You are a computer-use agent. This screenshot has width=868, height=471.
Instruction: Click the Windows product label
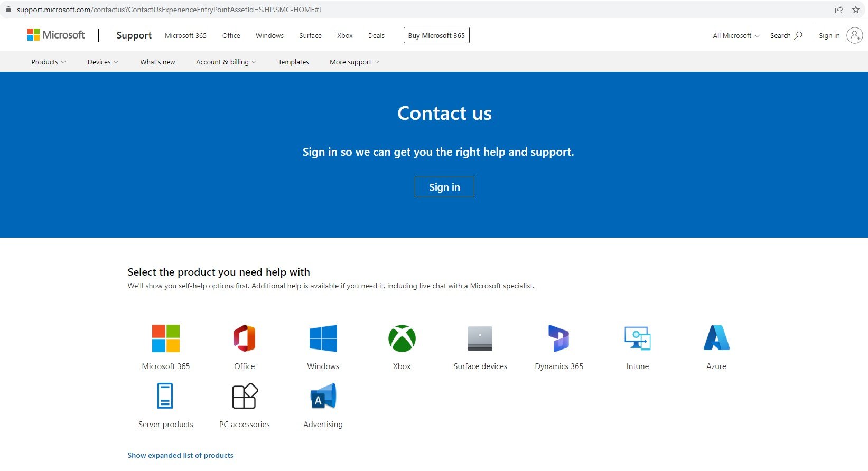tap(323, 366)
